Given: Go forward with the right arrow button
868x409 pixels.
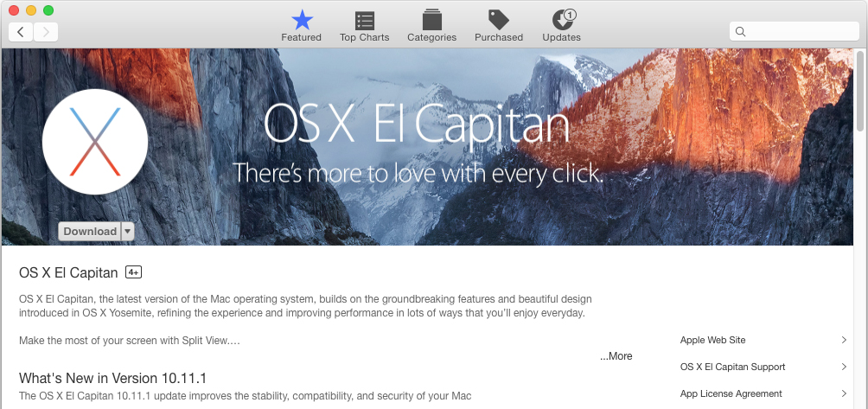Looking at the screenshot, I should point(46,32).
